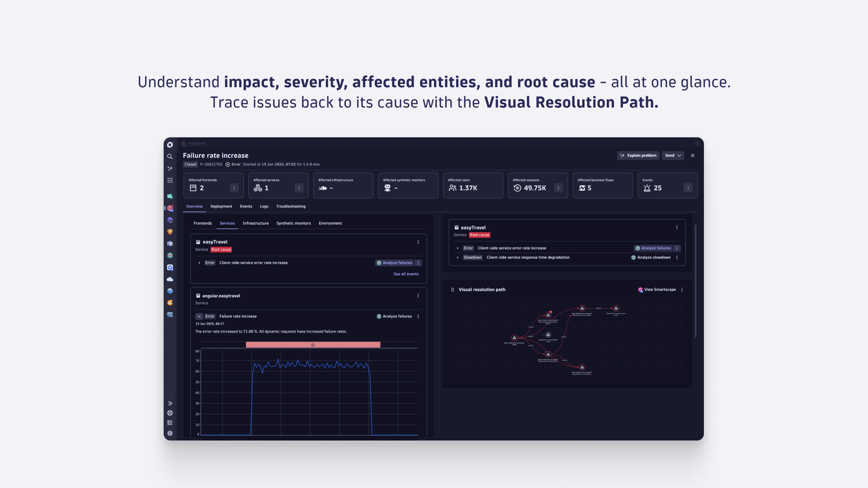Viewport: 868px width, 488px height.
Task: Select the Infrastructure sub-tab
Action: point(255,223)
